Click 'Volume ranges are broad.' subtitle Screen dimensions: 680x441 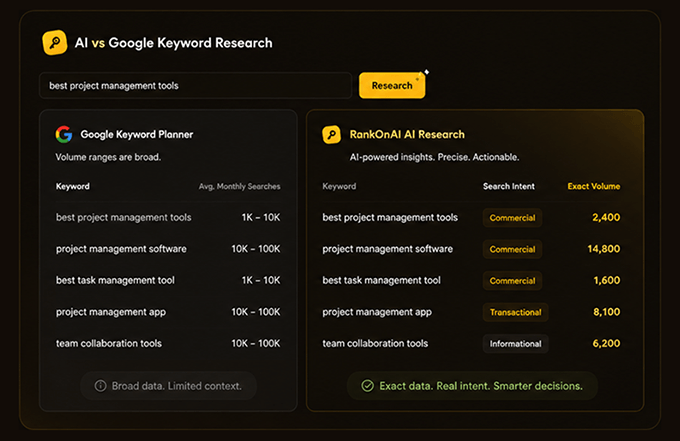click(108, 157)
